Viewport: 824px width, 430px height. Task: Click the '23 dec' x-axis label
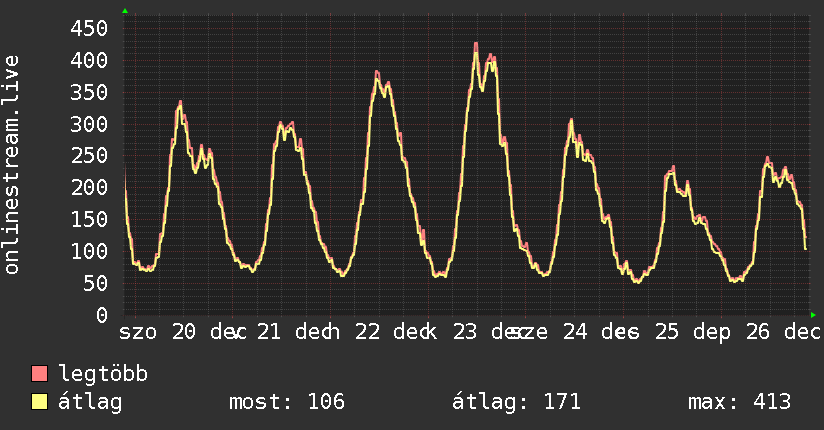pos(490,332)
